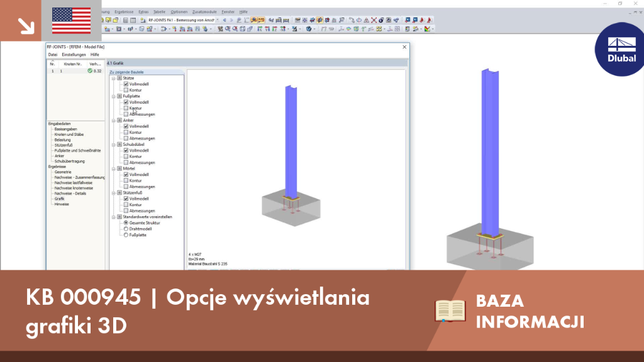644x362 pixels.
Task: Collapse the Mörtel tree group
Action: coord(114,168)
